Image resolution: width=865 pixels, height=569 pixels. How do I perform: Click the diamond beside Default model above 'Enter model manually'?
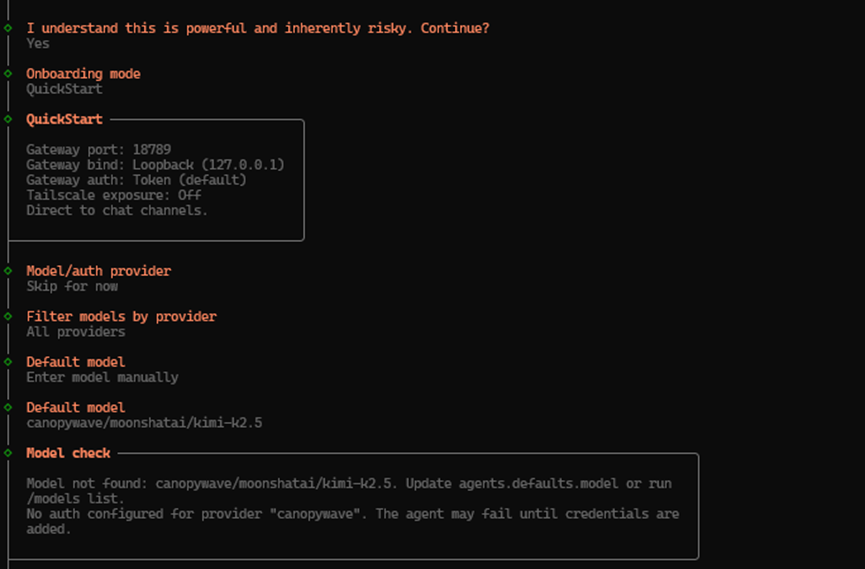coord(8,362)
